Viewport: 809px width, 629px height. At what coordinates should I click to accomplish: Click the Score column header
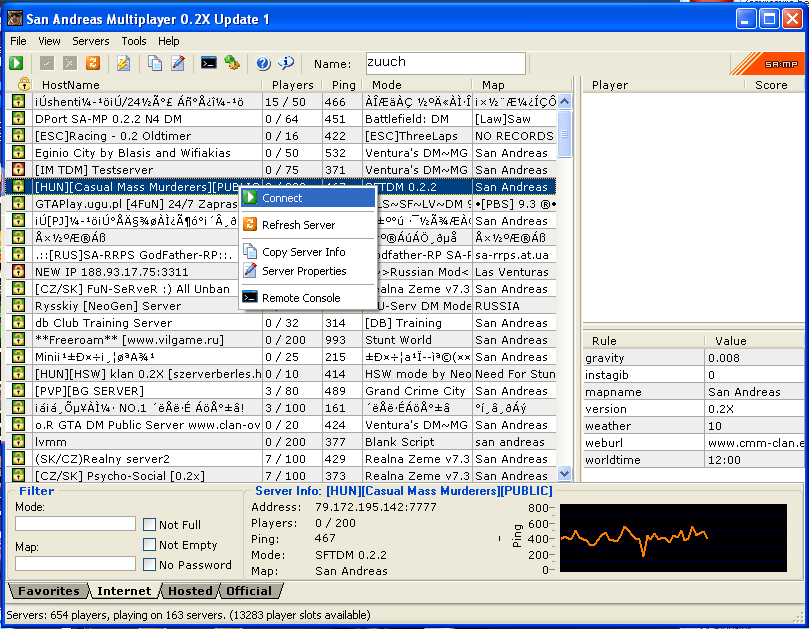click(x=774, y=85)
